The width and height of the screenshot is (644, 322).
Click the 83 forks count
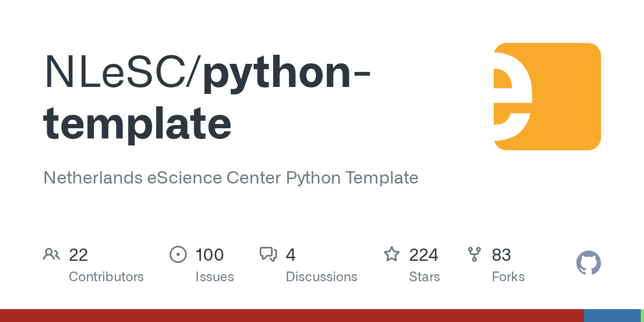click(501, 254)
